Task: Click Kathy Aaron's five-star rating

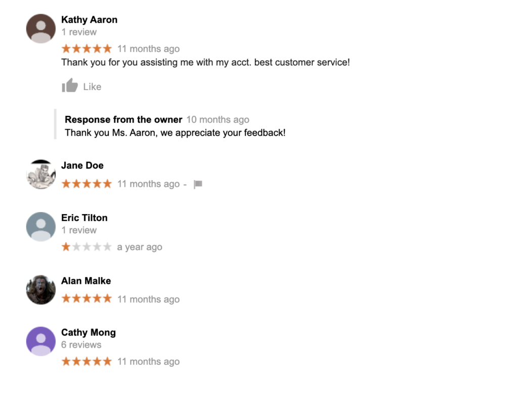Action: pyautogui.click(x=87, y=49)
